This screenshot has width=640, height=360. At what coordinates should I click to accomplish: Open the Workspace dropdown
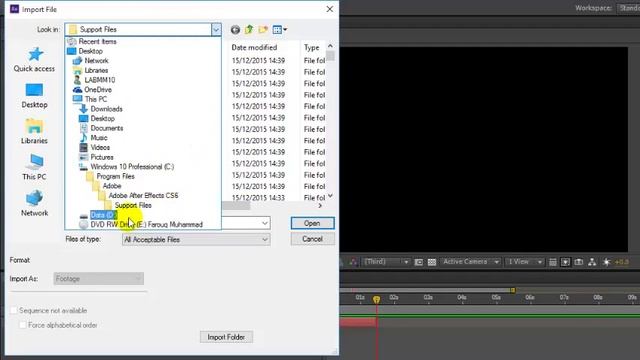[629, 8]
